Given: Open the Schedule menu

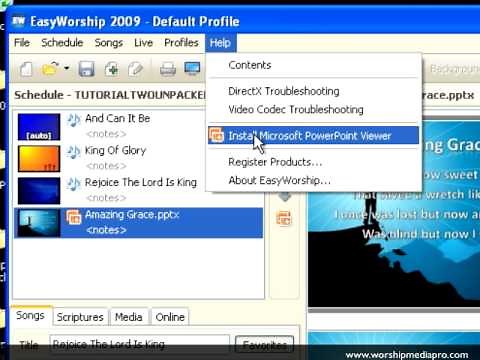Looking at the screenshot, I should click(62, 43).
